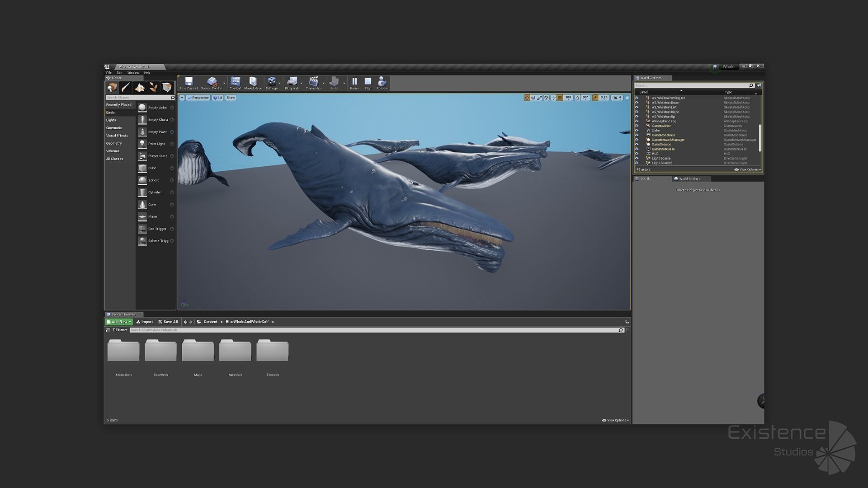The width and height of the screenshot is (868, 488).
Task: Open the Help menu
Action: [147, 73]
